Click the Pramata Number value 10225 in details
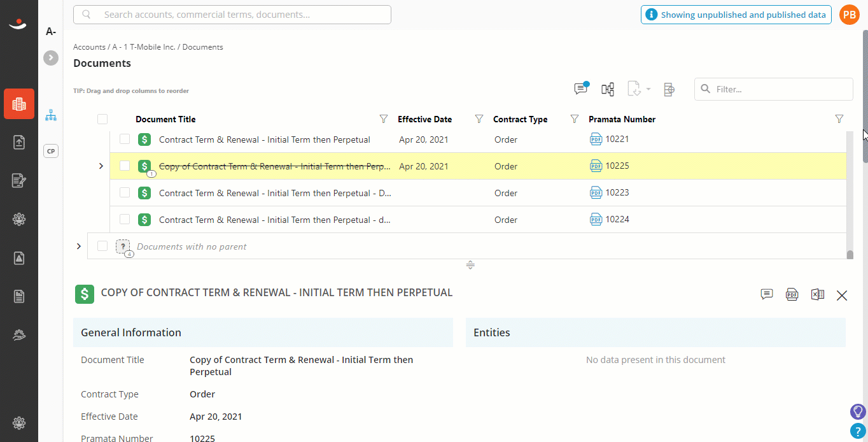868x442 pixels. [202, 438]
